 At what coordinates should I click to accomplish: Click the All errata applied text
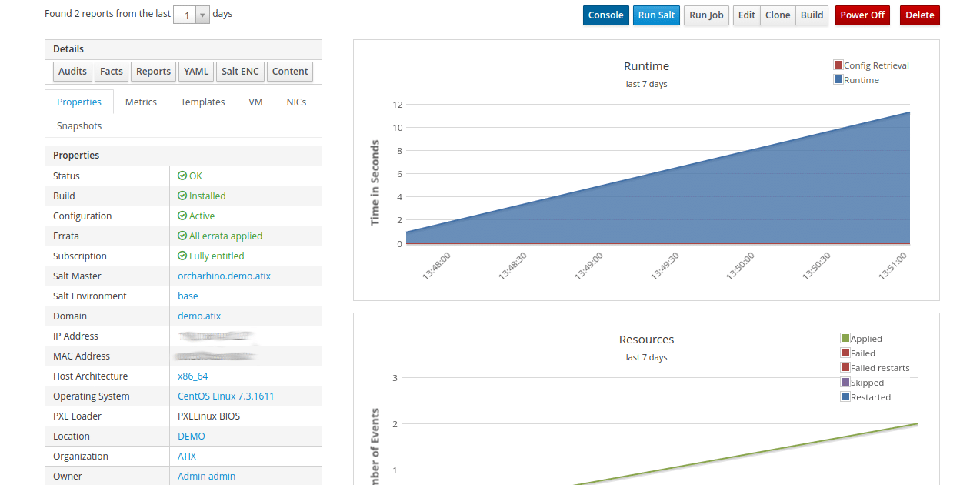(x=225, y=236)
